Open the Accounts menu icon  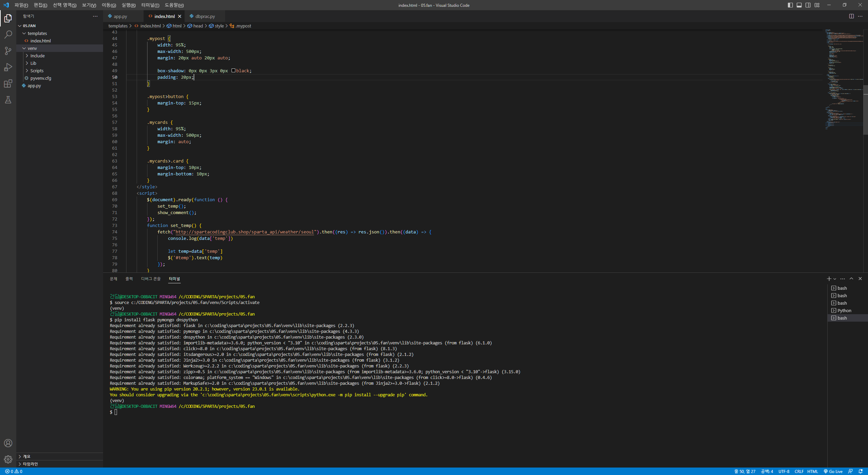8,443
